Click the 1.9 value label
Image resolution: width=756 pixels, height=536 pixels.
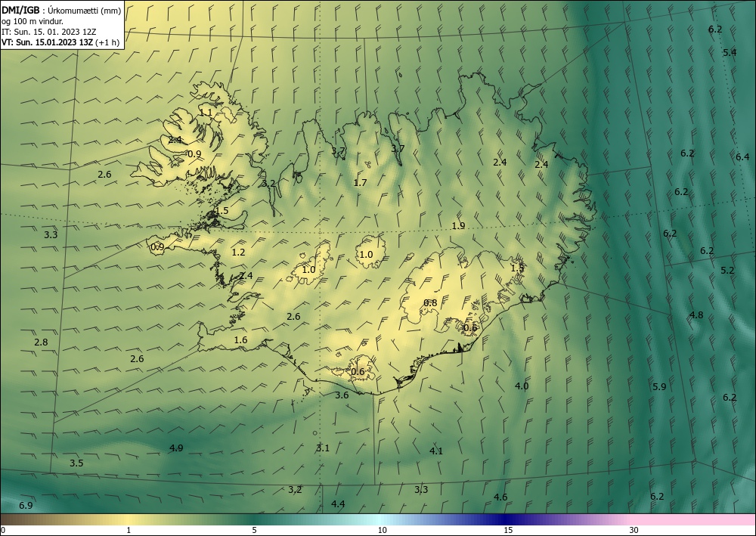pos(458,225)
